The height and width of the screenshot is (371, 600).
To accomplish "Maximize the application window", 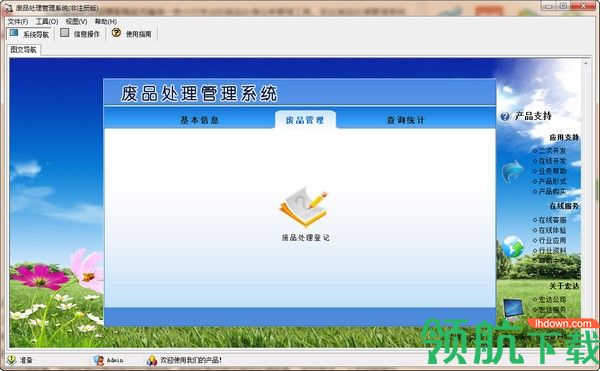I will (563, 6).
